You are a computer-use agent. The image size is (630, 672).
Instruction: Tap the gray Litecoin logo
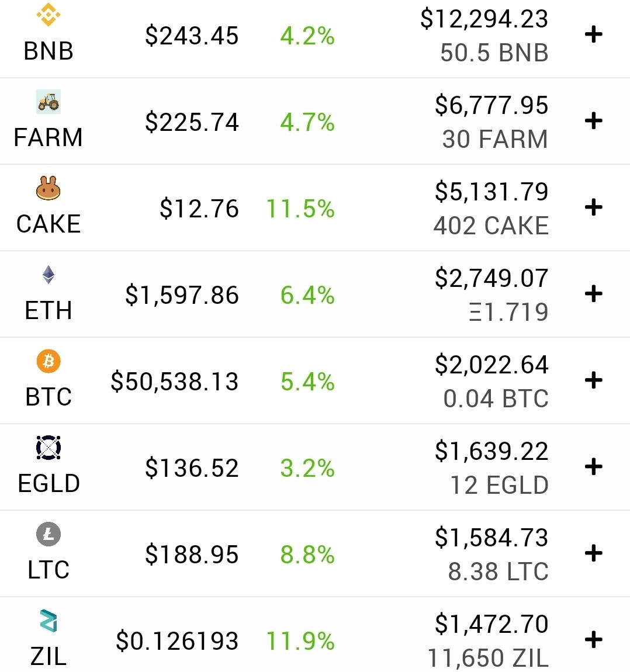49,534
